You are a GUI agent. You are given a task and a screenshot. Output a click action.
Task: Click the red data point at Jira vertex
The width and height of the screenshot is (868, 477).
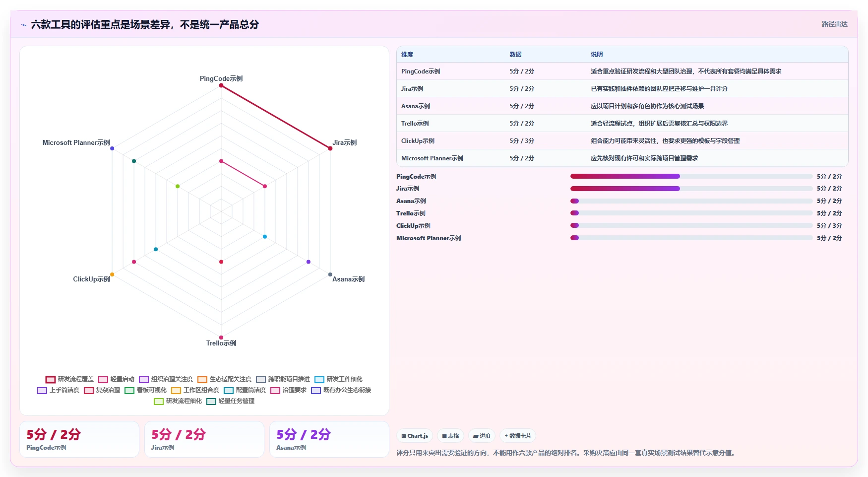click(x=330, y=148)
